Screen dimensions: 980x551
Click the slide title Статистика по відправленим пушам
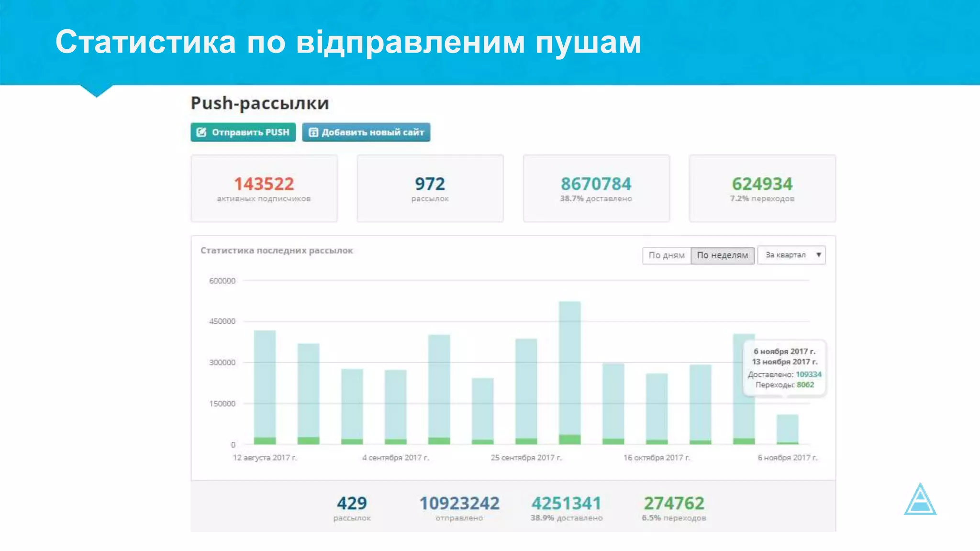(x=348, y=42)
